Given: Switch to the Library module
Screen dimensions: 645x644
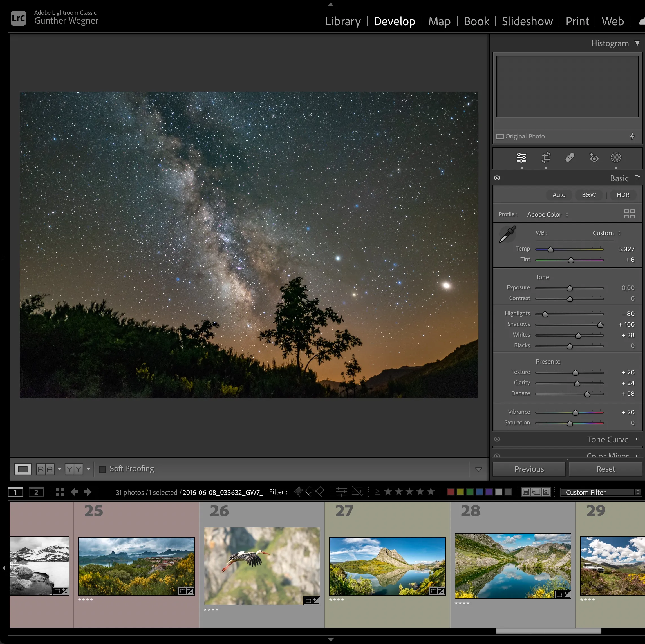Looking at the screenshot, I should point(342,21).
